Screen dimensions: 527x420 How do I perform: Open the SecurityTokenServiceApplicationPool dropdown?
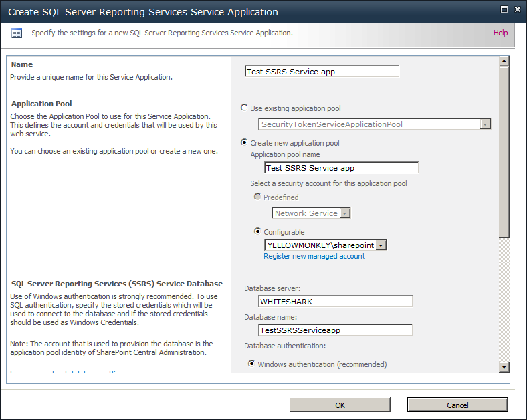[x=375, y=124]
